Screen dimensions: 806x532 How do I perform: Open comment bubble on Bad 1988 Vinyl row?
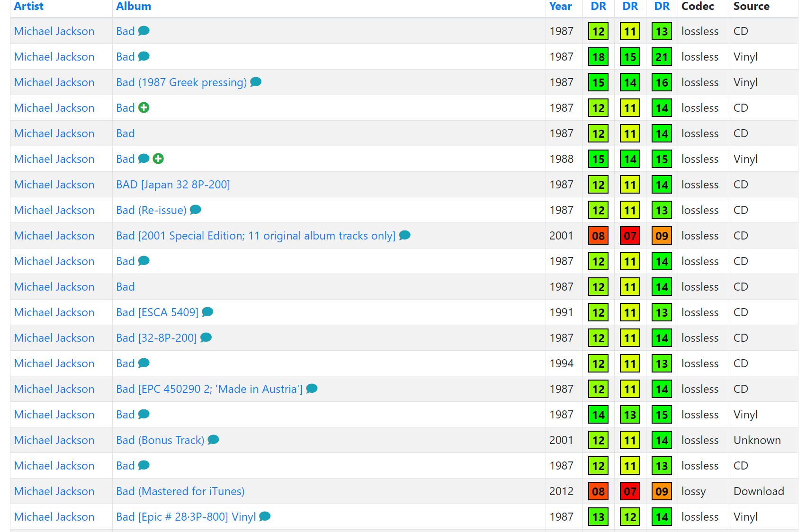tap(144, 159)
